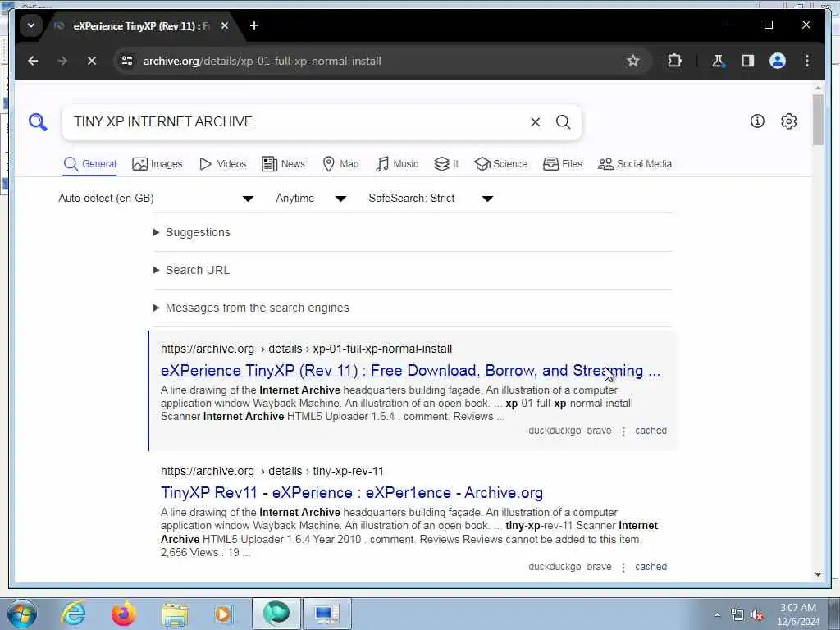Switch to the Files tab
840x630 pixels.
tap(563, 164)
